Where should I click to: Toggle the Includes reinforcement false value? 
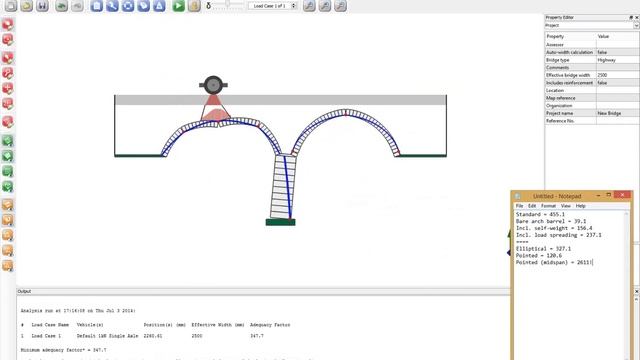618,83
